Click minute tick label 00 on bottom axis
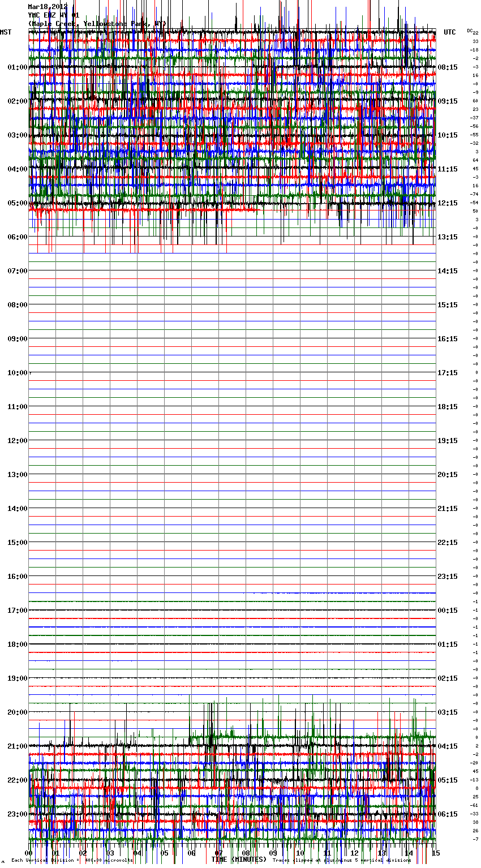Viewport: 481px width, 868px height. coord(28,853)
